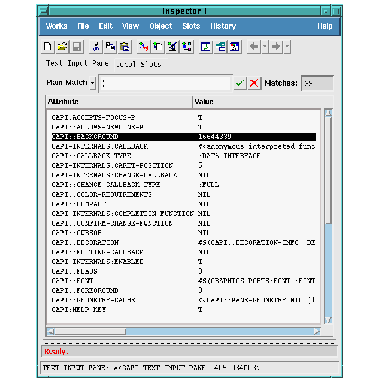Click the toolbar icon right of the red-blue arrows icon

point(158,46)
